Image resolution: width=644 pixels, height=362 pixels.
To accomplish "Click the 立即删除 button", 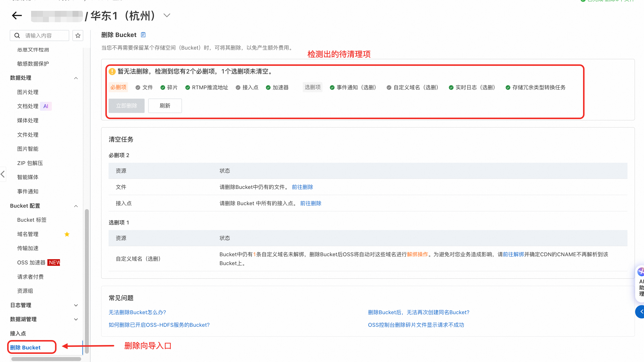I will pos(127,106).
